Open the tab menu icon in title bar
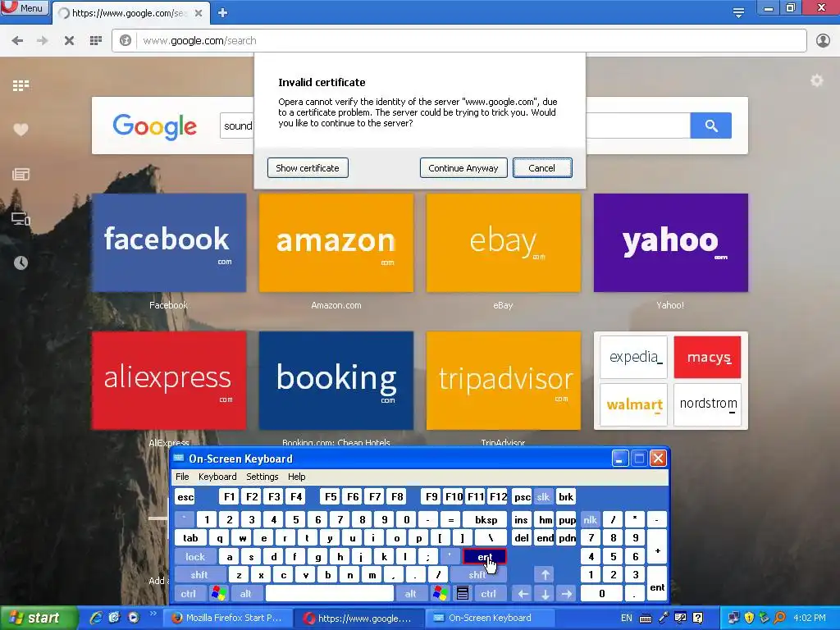The width and height of the screenshot is (840, 630). point(738,12)
